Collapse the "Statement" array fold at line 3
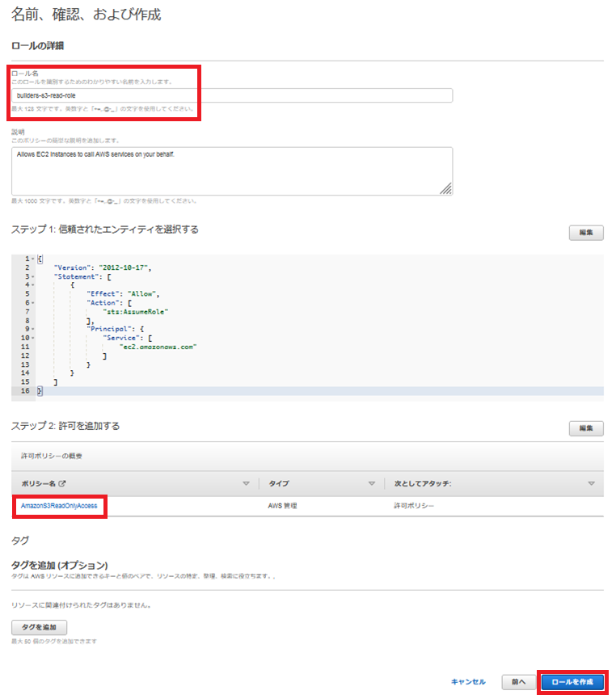 [x=32, y=276]
